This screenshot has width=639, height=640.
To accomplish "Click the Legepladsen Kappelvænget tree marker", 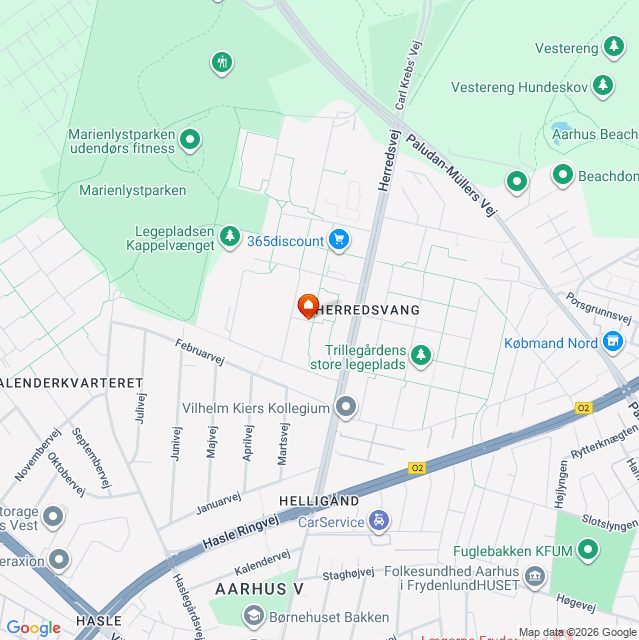I will tap(230, 237).
